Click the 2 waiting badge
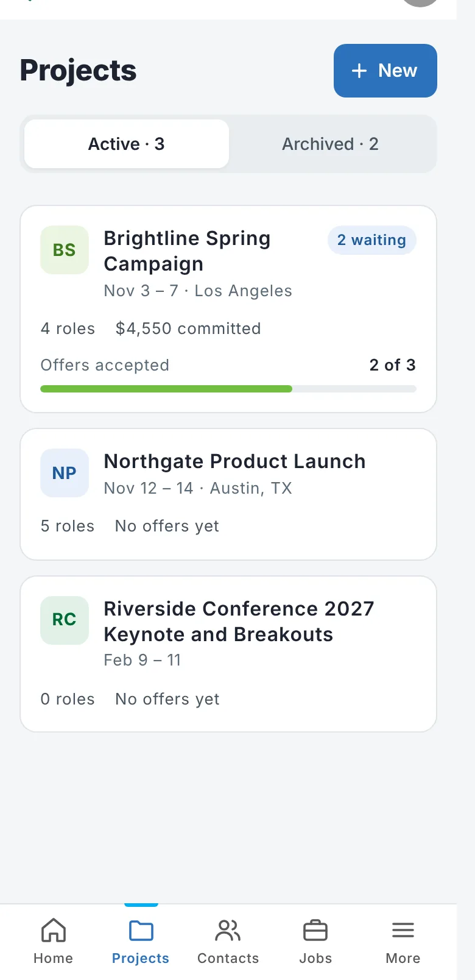 [372, 240]
